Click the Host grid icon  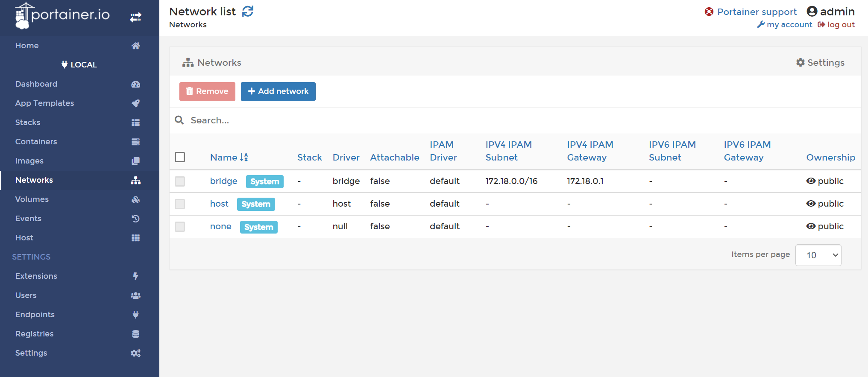pos(135,238)
